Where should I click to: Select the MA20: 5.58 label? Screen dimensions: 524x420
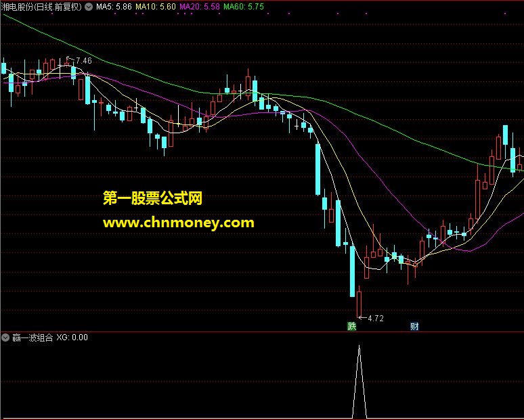click(200, 7)
